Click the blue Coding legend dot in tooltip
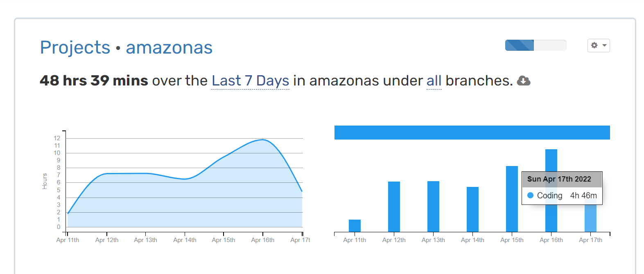 pyautogui.click(x=531, y=195)
